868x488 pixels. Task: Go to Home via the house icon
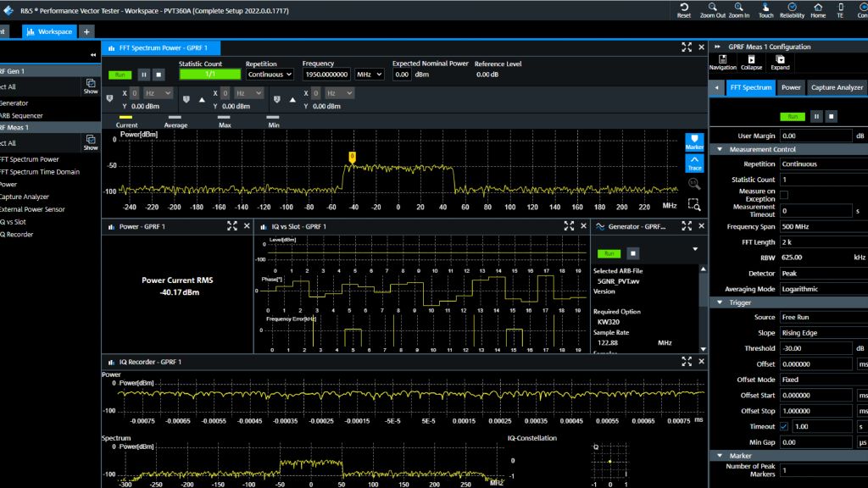coord(818,10)
